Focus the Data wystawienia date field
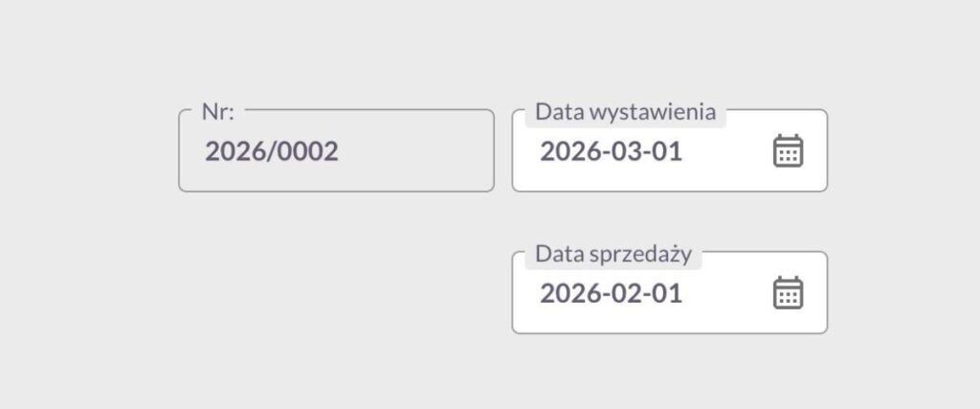 pyautogui.click(x=651, y=151)
